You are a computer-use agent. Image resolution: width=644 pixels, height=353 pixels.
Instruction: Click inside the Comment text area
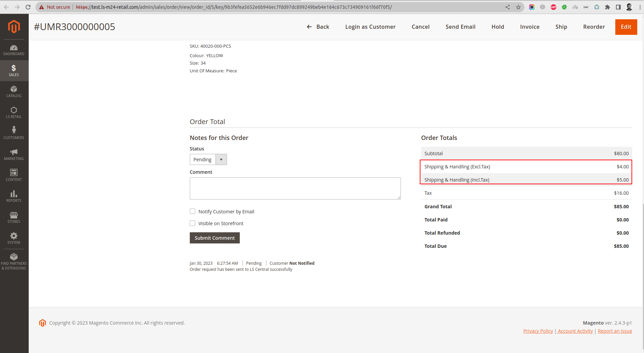(295, 188)
